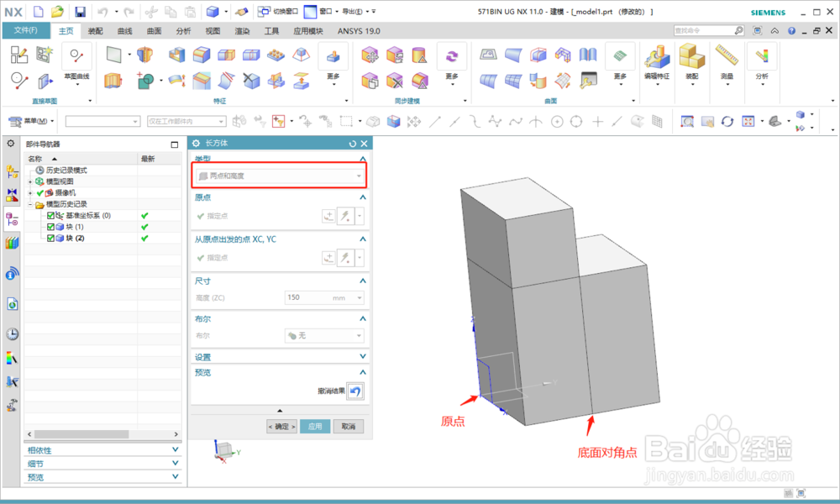This screenshot has height=504, width=840.
Task: Click the Undo arrow in the quick access bar
Action: tap(102, 11)
